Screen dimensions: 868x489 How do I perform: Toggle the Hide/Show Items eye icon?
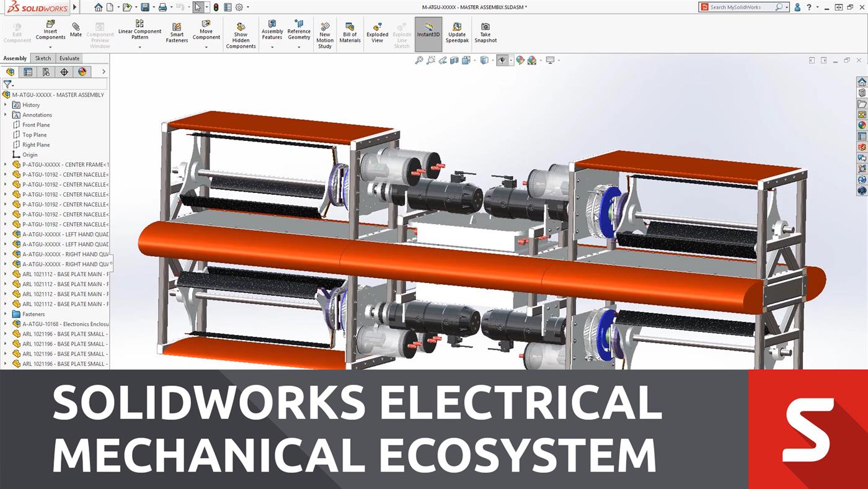(503, 60)
